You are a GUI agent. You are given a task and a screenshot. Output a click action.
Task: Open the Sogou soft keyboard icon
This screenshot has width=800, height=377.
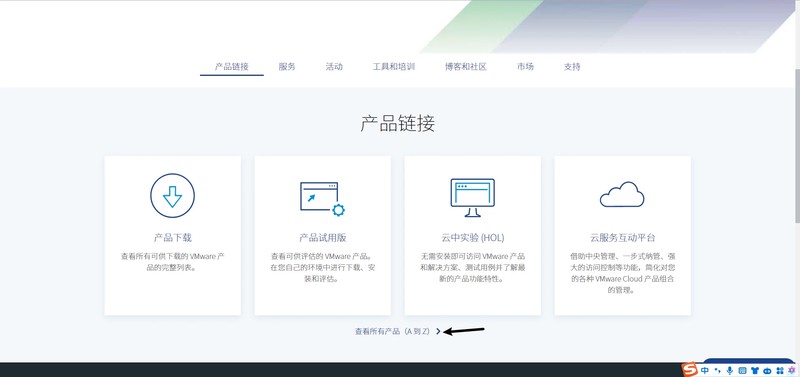[x=742, y=370]
